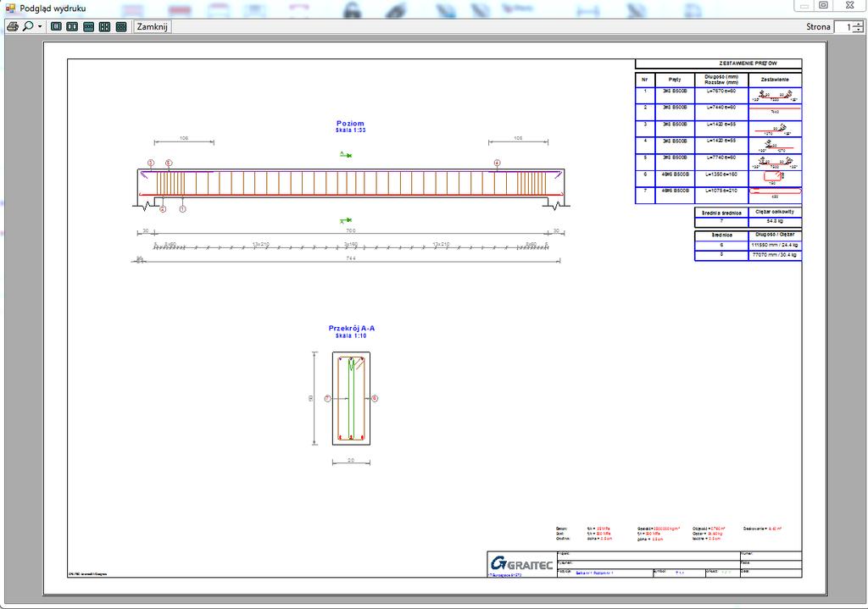The image size is (868, 609).
Task: Click the Print icon in the toolbar
Action: (13, 26)
